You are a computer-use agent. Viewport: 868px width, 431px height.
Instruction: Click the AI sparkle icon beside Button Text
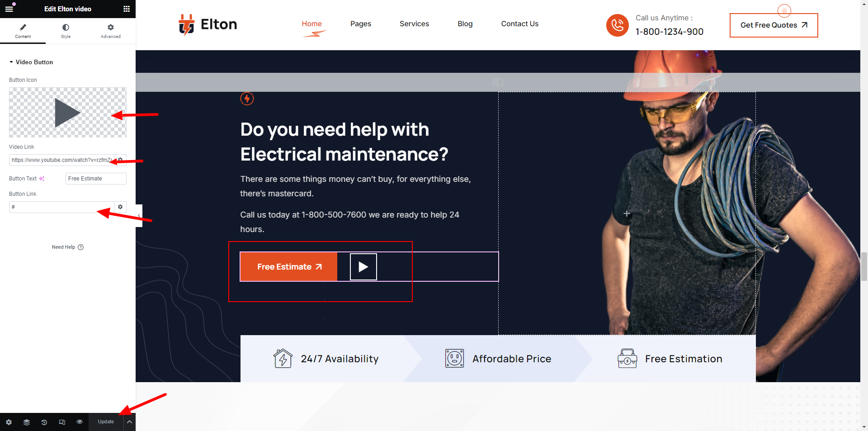(42, 179)
